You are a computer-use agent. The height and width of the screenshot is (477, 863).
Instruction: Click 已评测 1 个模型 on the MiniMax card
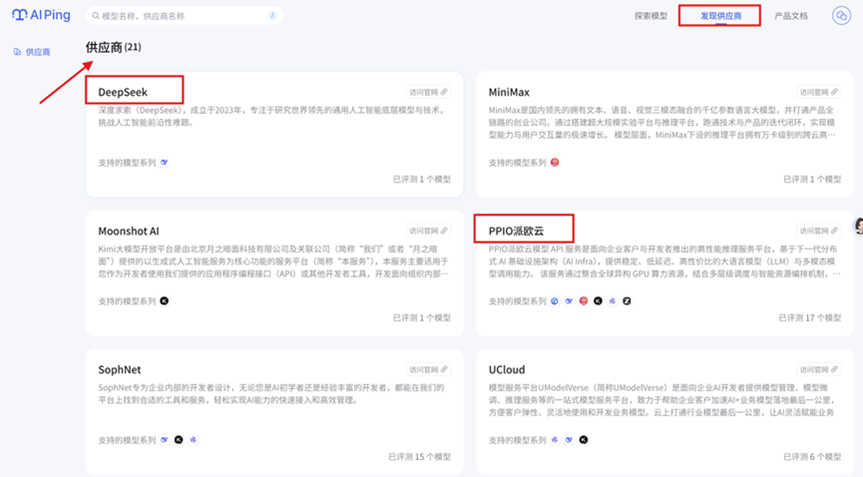(812, 179)
